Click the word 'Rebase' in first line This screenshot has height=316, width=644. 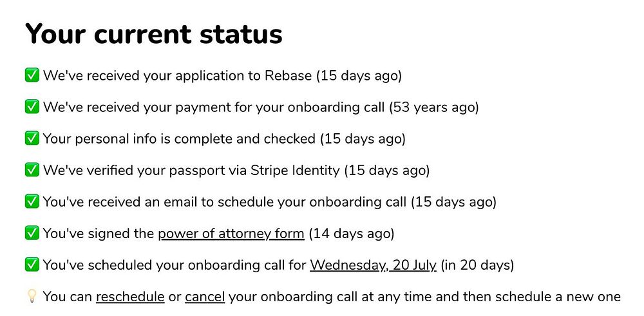288,76
